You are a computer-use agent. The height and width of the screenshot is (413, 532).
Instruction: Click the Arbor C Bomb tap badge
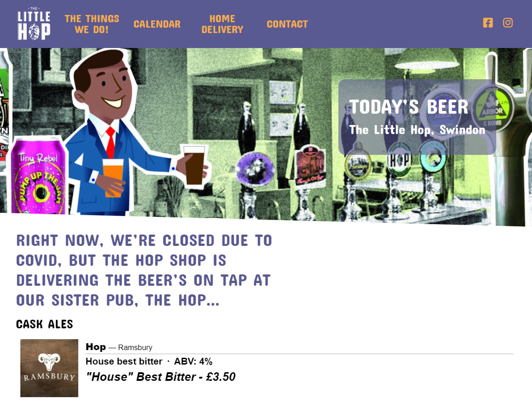(x=492, y=108)
